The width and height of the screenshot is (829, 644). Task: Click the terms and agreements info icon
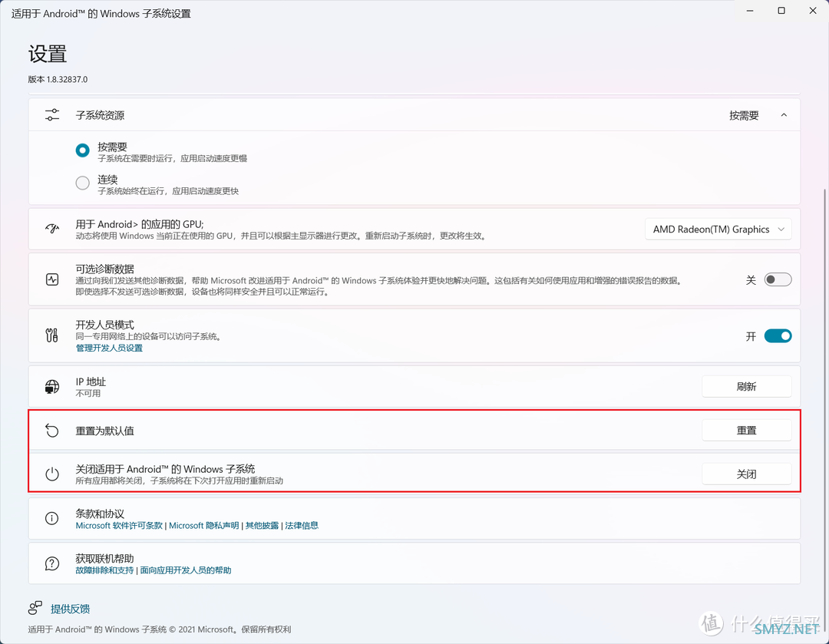click(x=52, y=518)
